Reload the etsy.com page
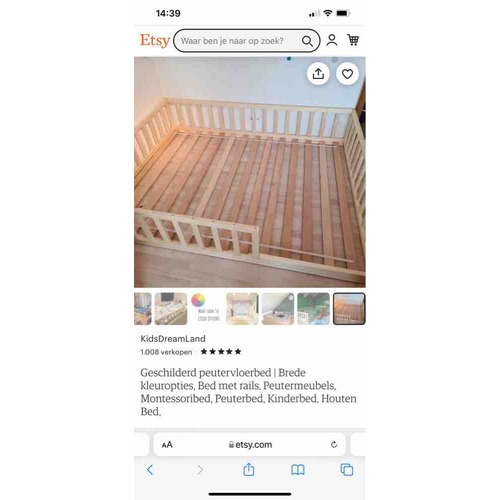Screen dimensions: 500x500 coord(334,444)
